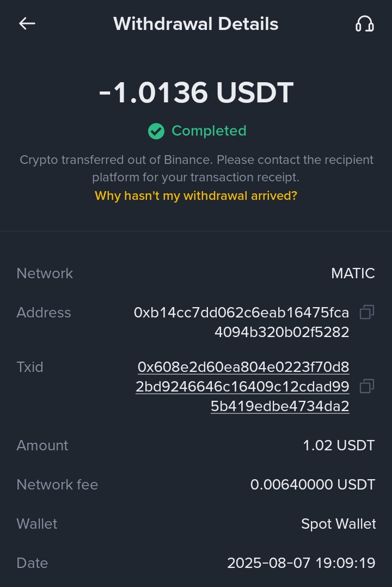
Task: Open "Why hasn't my withdrawal arrived?" link
Action: tap(196, 196)
